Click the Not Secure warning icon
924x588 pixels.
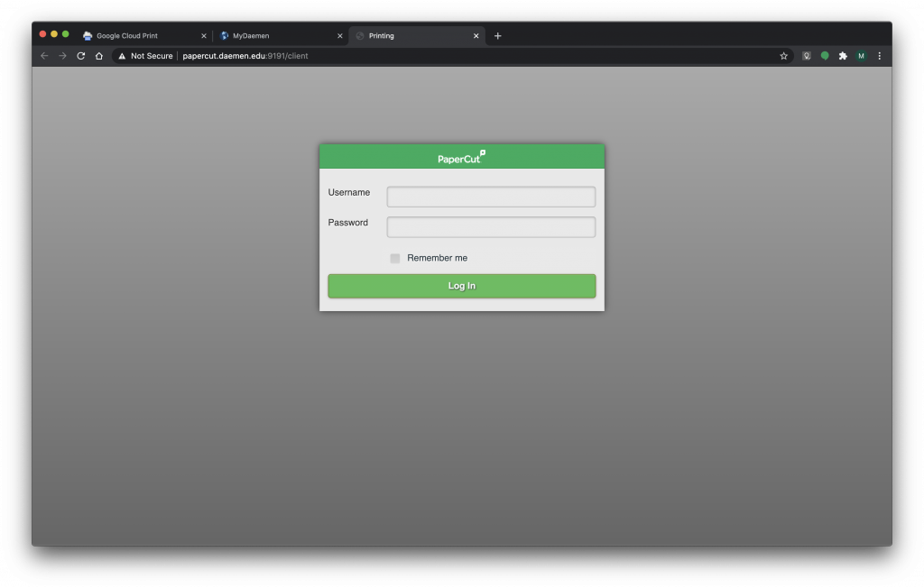point(122,56)
